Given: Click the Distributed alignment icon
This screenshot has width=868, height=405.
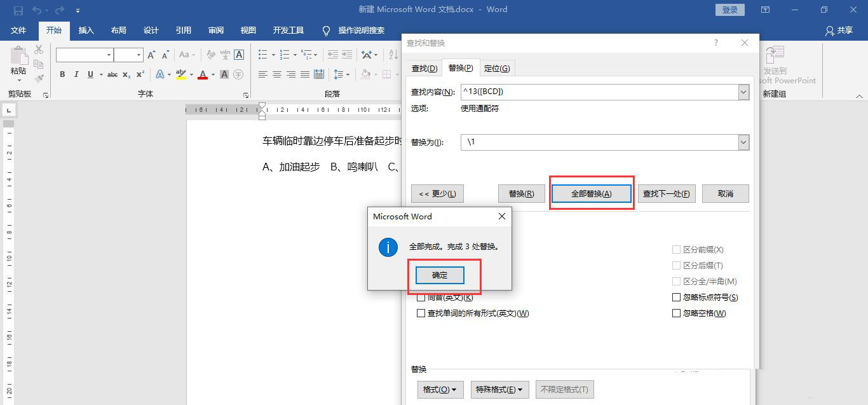Looking at the screenshot, I should point(319,74).
